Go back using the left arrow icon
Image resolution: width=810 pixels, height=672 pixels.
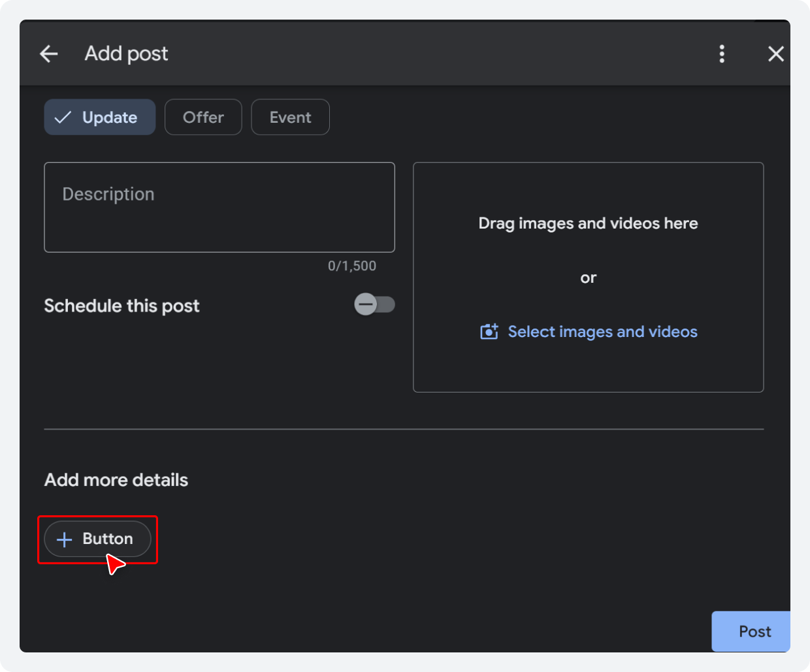(x=49, y=54)
